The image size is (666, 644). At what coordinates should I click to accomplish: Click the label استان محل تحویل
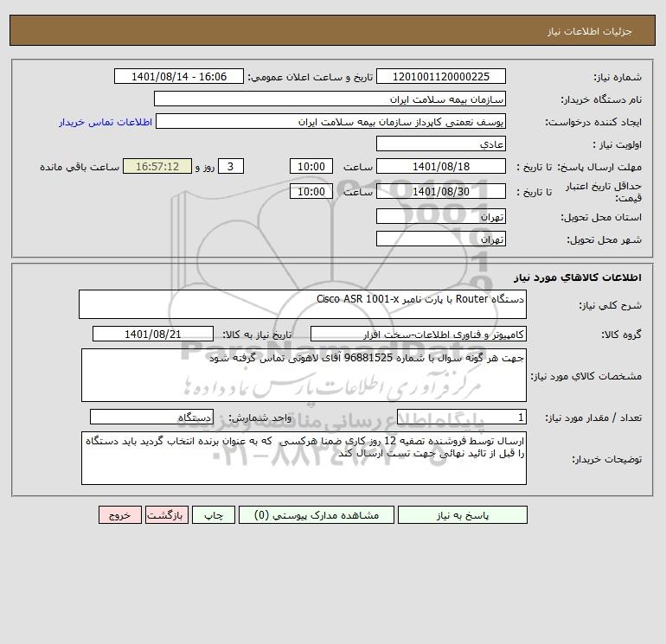601,217
